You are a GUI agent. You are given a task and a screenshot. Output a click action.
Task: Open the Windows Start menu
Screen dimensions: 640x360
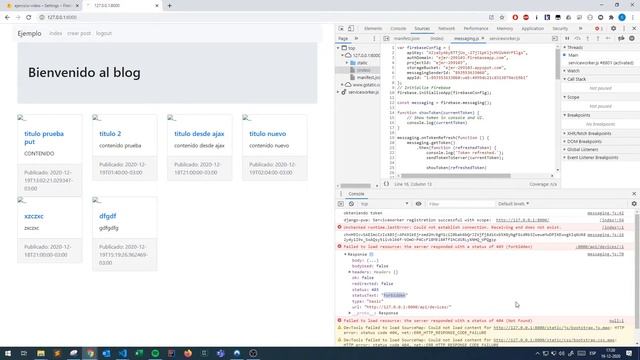tap(8, 353)
